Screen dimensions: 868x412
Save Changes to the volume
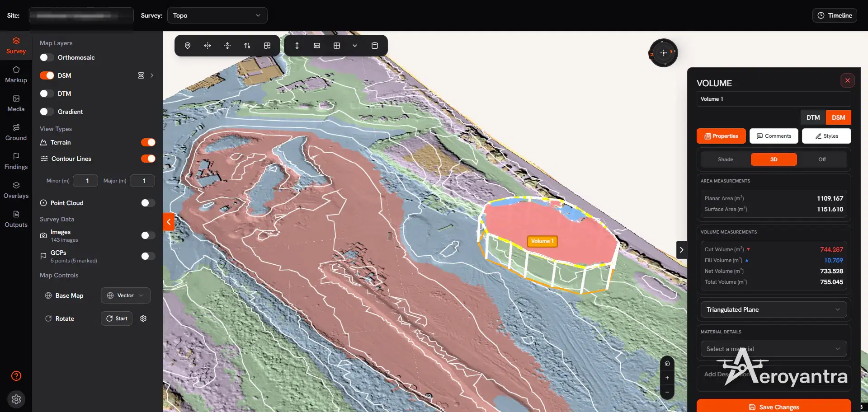point(774,406)
